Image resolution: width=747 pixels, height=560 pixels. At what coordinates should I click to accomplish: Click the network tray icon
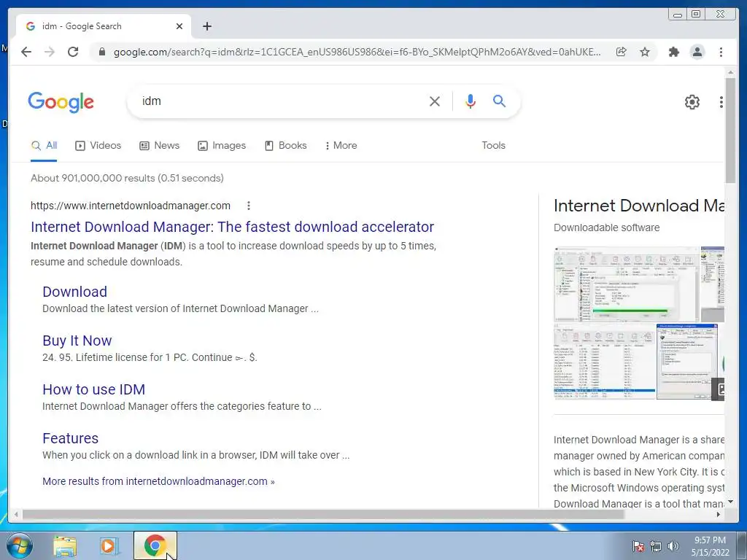coord(656,546)
